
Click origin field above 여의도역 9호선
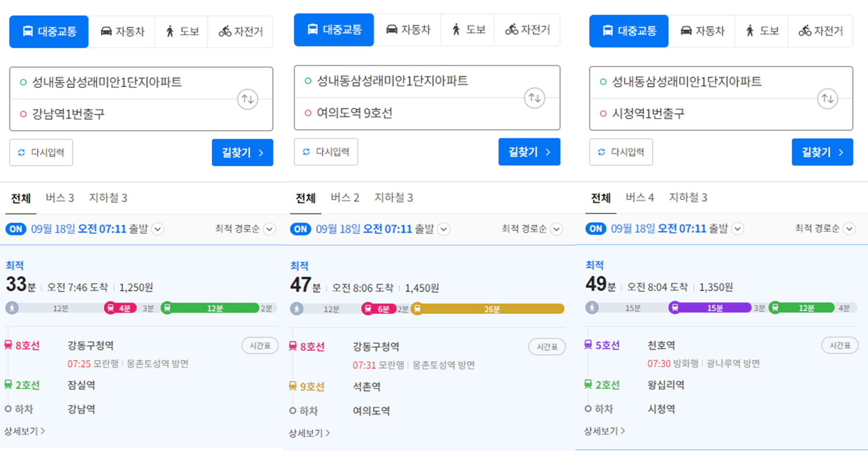[x=410, y=81]
